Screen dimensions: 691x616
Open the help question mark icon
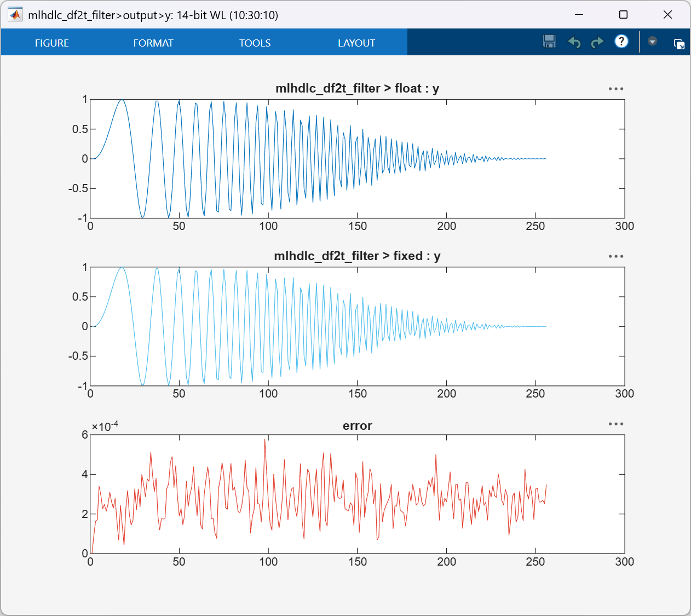[x=621, y=41]
